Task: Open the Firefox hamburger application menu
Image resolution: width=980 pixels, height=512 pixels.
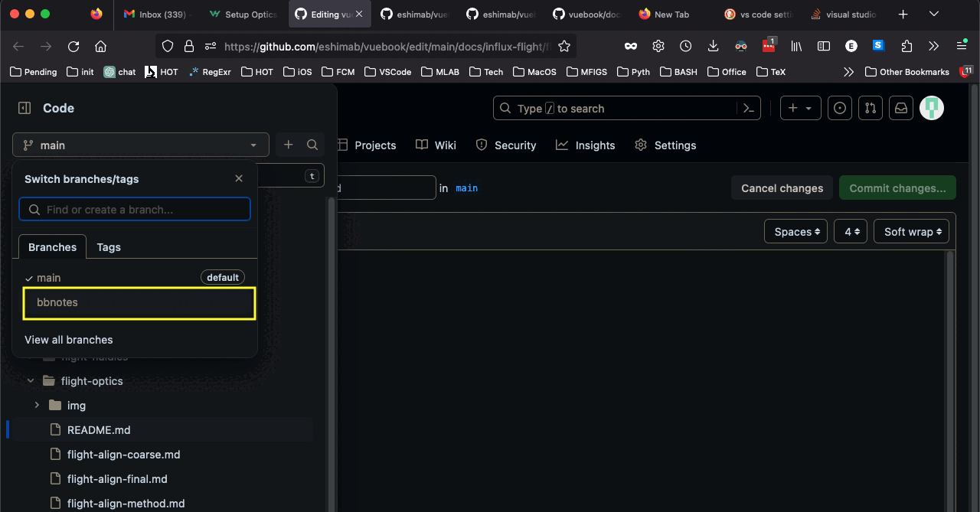Action: (x=962, y=46)
